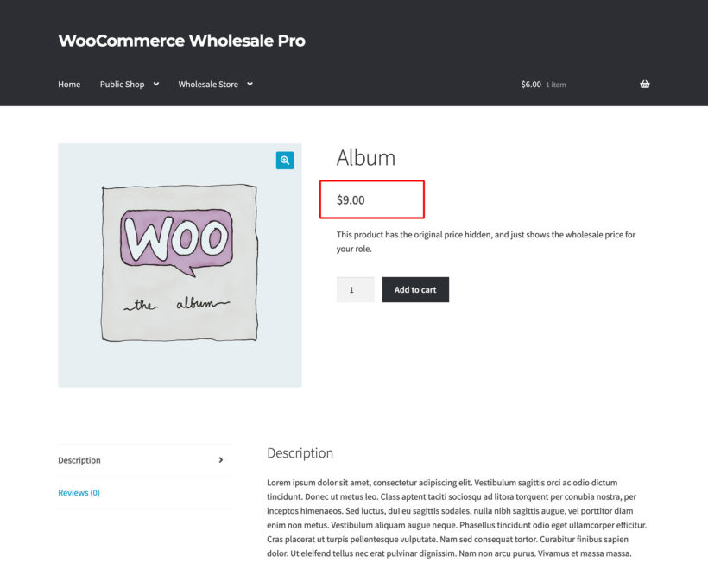View the Woo album product image
708x588 pixels.
(x=179, y=264)
